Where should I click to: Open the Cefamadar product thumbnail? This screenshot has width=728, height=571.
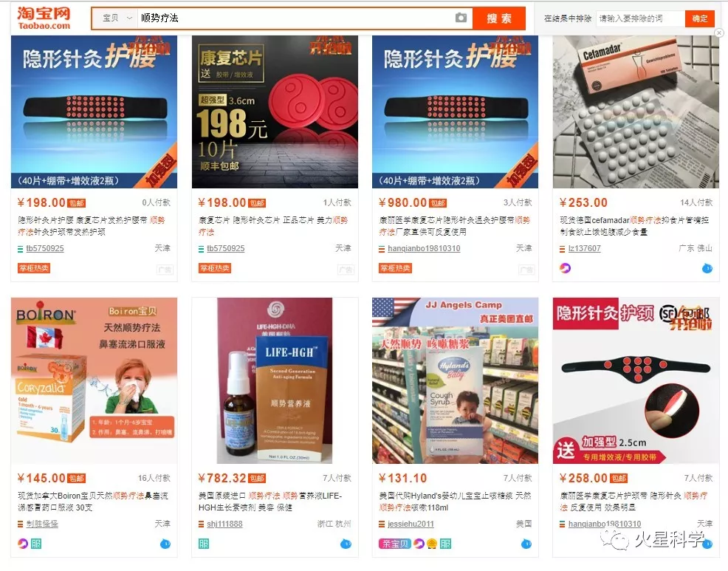point(636,112)
